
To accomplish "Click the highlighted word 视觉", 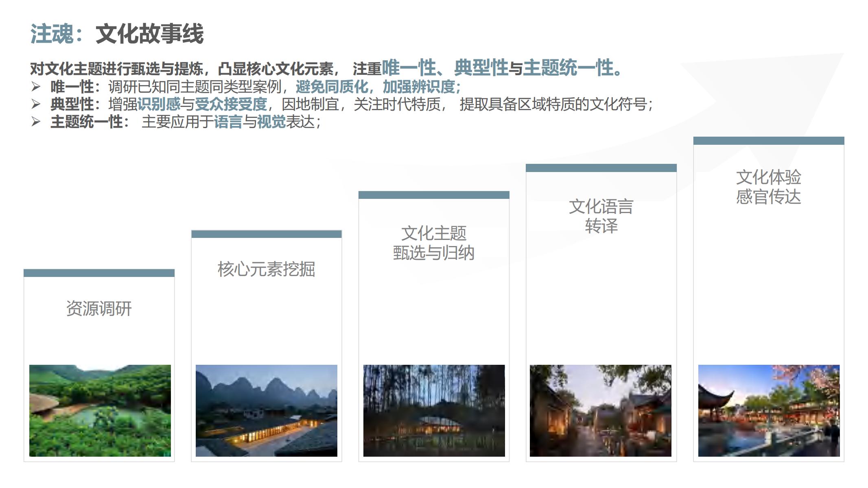I will [x=271, y=122].
